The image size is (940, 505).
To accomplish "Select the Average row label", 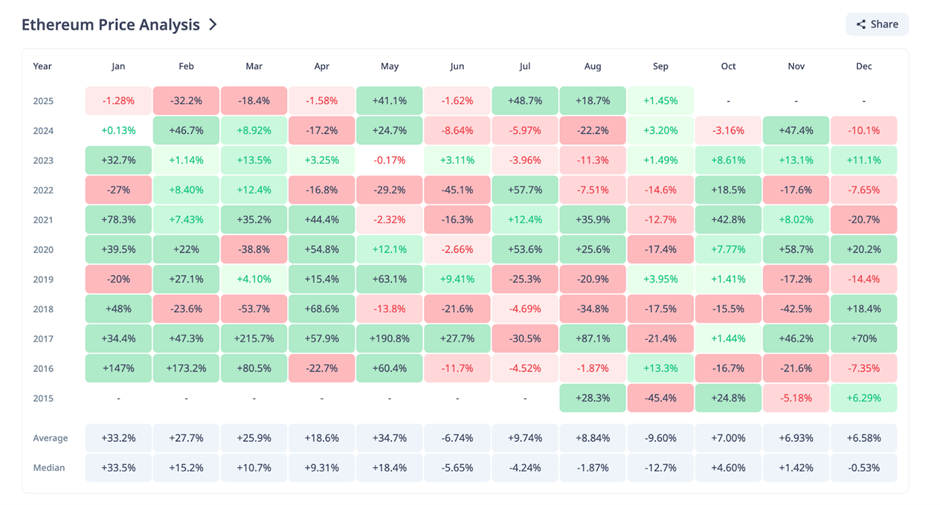I will coord(50,438).
